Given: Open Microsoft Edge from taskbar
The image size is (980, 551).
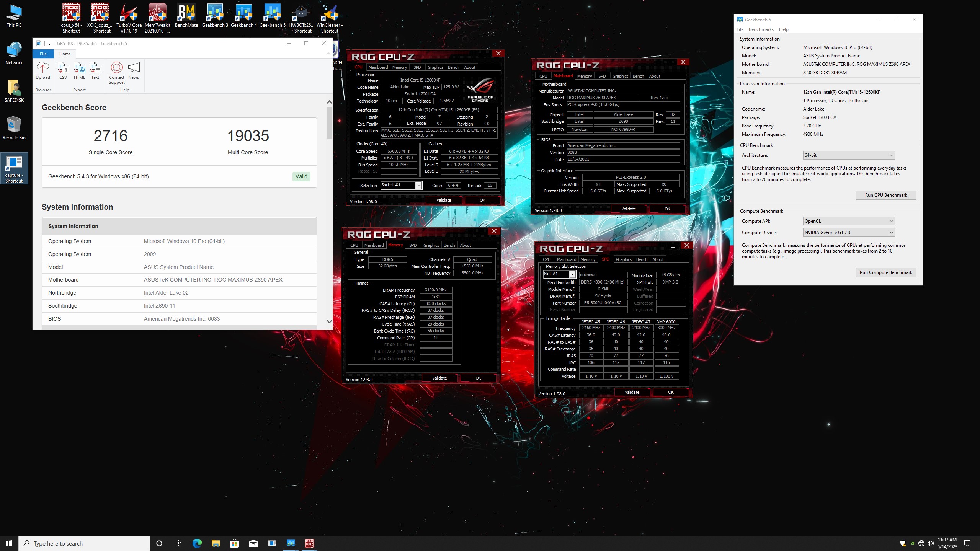Looking at the screenshot, I should pyautogui.click(x=197, y=543).
